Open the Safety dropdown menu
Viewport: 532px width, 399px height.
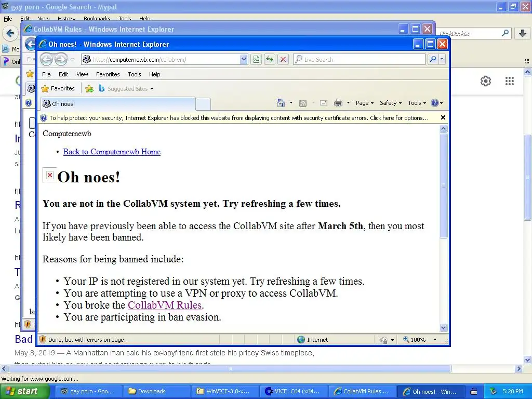point(391,103)
